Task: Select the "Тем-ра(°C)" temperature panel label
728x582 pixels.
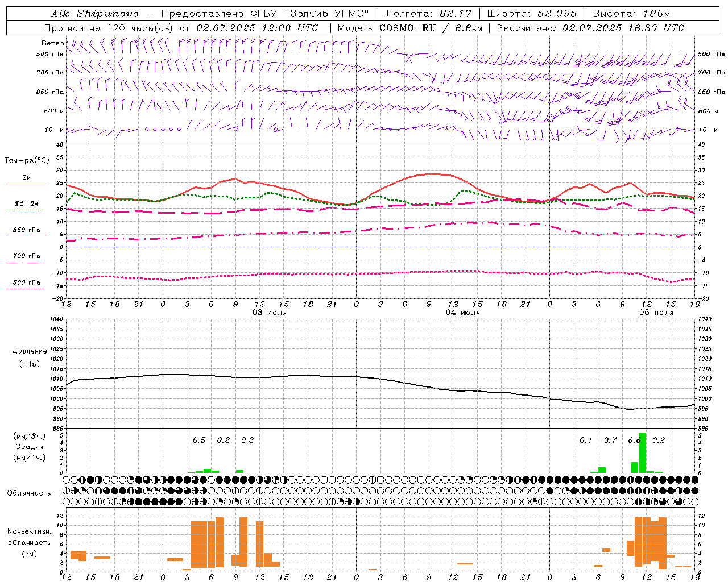Action: (27, 161)
